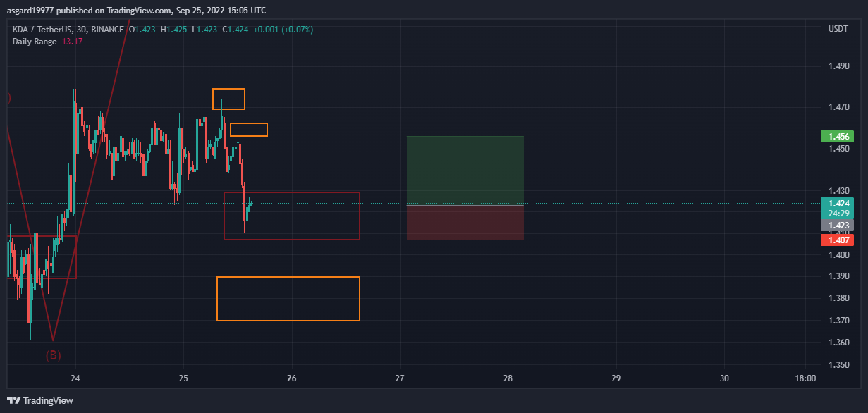
Task: Click date label 24 on the time axis
Action: pyautogui.click(x=76, y=378)
